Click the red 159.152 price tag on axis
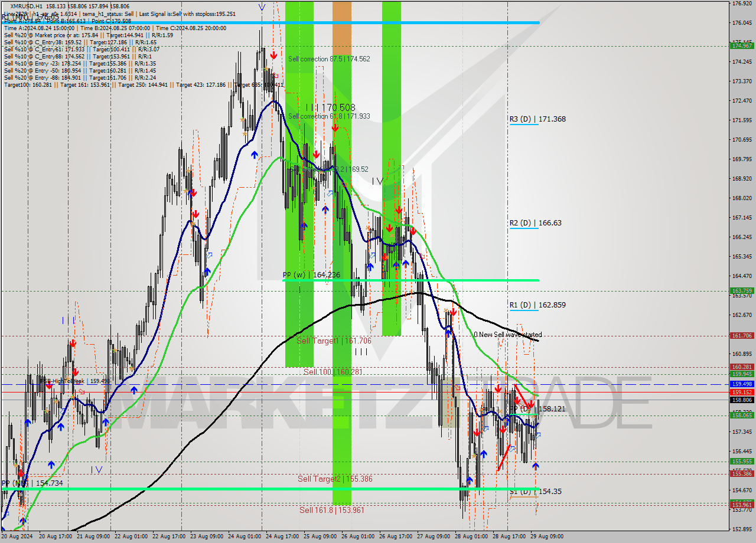756x543 pixels. point(742,392)
